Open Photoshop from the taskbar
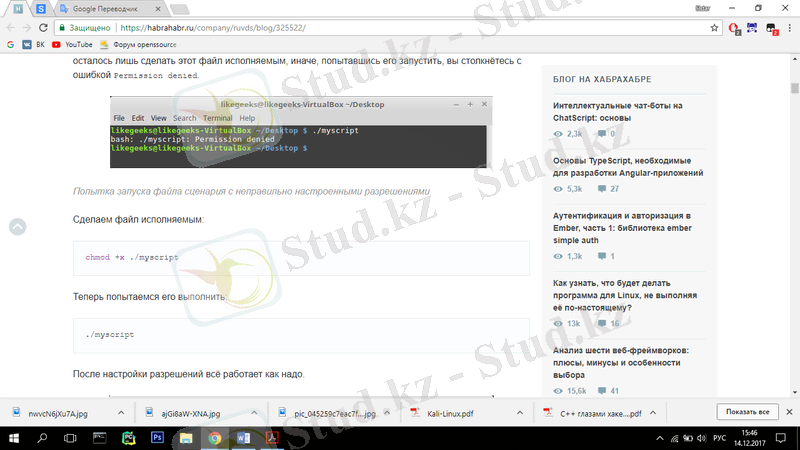The height and width of the screenshot is (450, 800). click(157, 438)
